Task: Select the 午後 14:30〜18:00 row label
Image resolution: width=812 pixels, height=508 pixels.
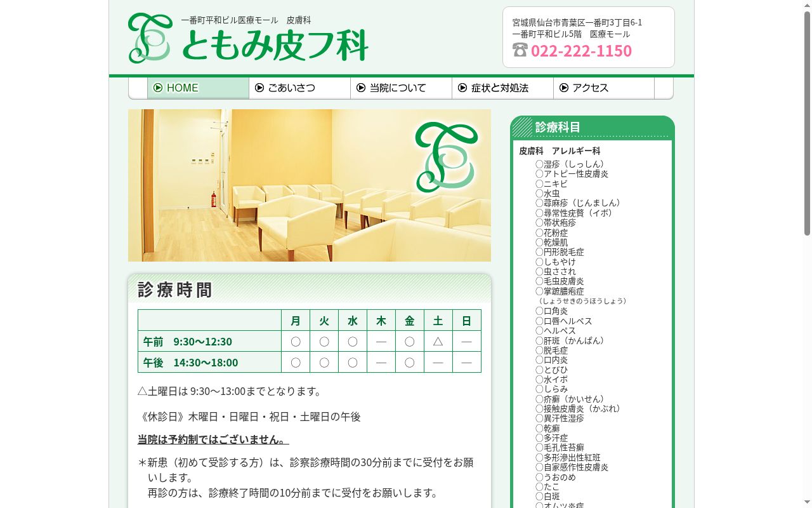Action: coord(209,363)
